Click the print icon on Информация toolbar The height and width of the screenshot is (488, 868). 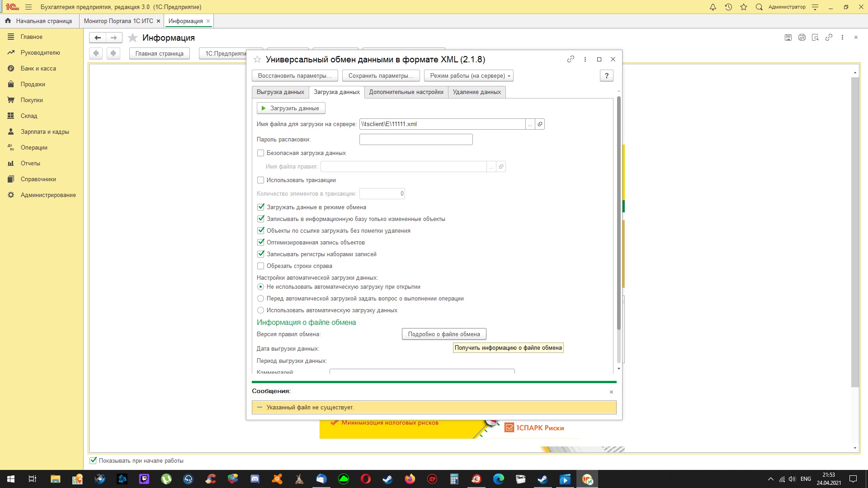pos(802,38)
